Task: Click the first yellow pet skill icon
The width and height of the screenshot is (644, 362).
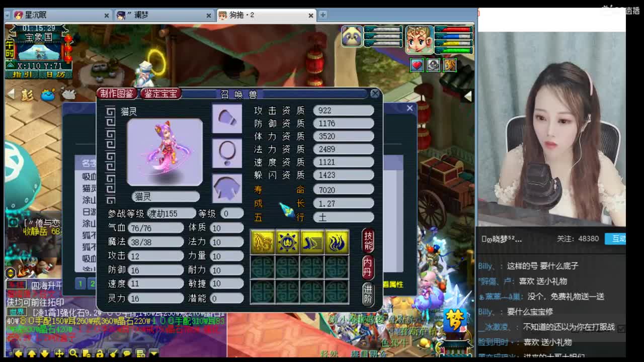Action: click(262, 242)
